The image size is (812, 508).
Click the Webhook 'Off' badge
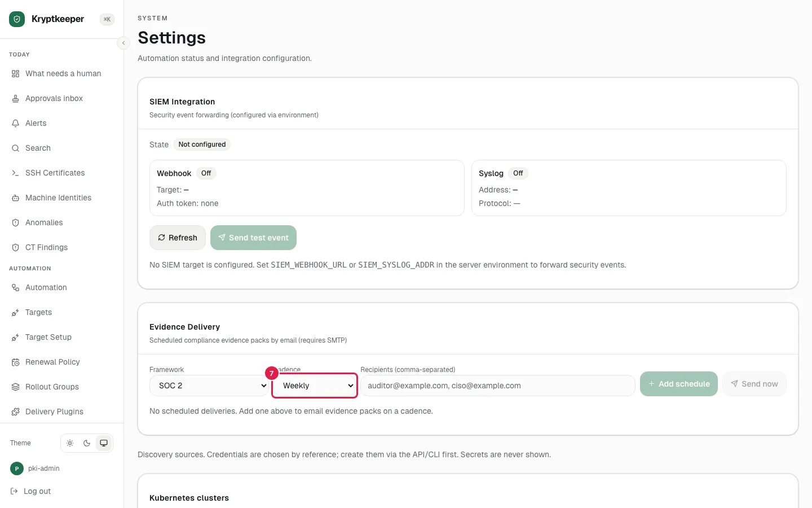pyautogui.click(x=206, y=173)
